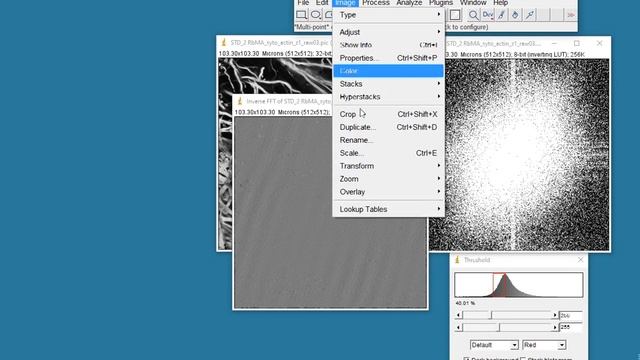
Task: Click the lower threshold slider thumb
Action: (499, 327)
